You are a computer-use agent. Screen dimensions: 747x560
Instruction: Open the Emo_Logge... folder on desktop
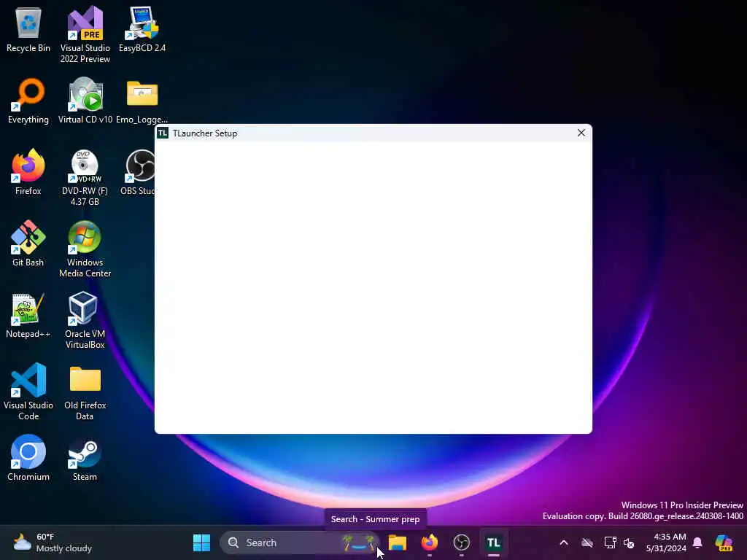coord(142,101)
